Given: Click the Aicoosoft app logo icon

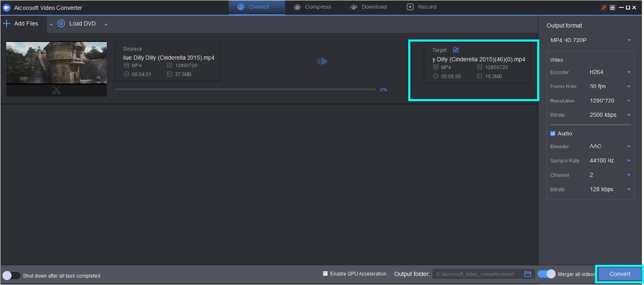Looking at the screenshot, I should click(x=7, y=7).
